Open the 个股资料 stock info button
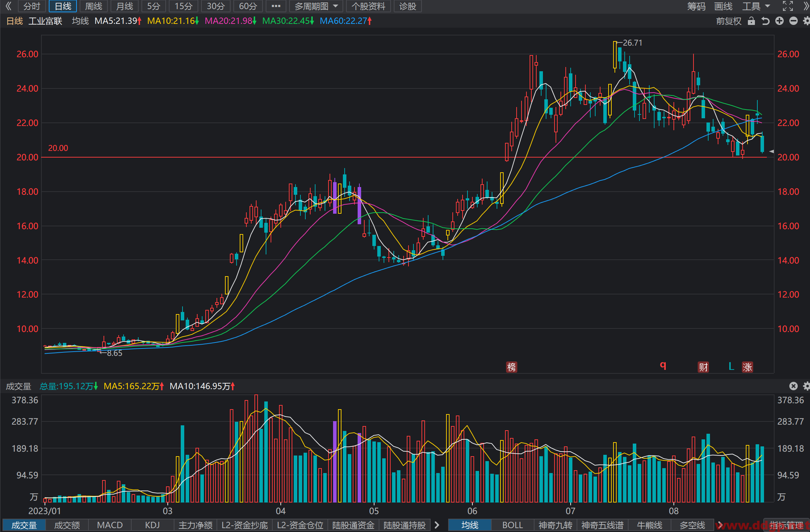 tap(369, 6)
